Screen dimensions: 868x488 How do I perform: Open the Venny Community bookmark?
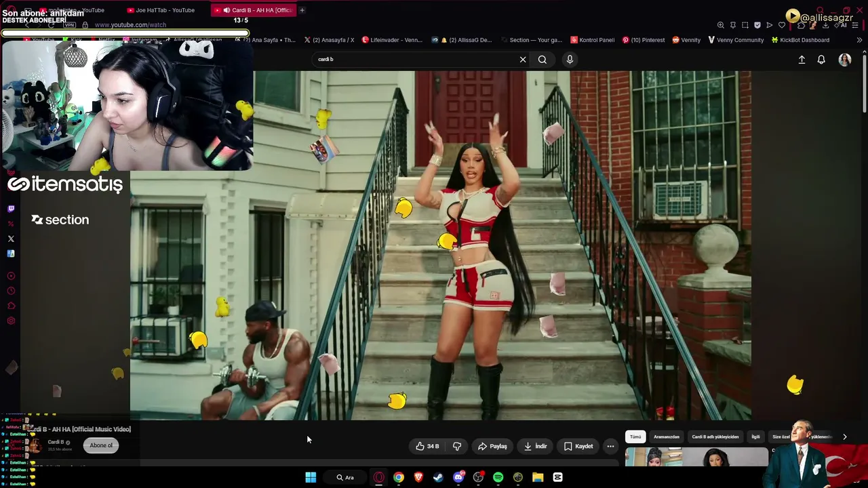736,40
